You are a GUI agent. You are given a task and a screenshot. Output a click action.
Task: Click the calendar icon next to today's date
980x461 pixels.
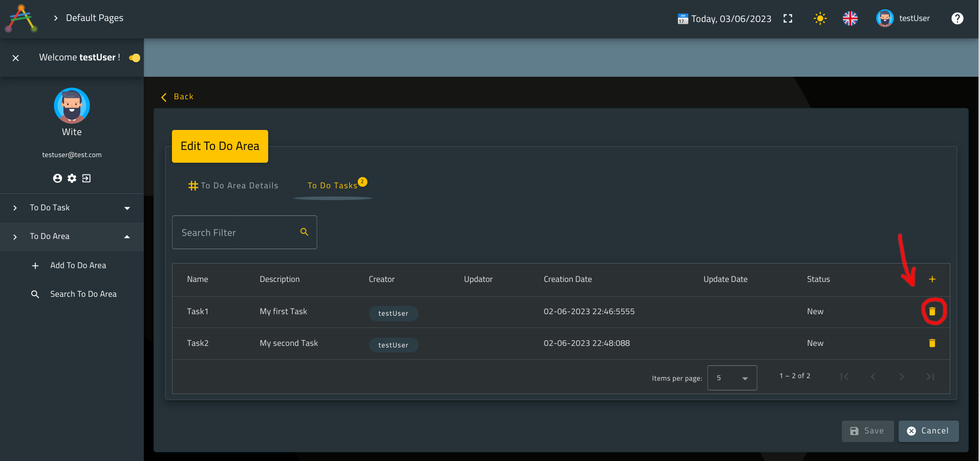683,19
